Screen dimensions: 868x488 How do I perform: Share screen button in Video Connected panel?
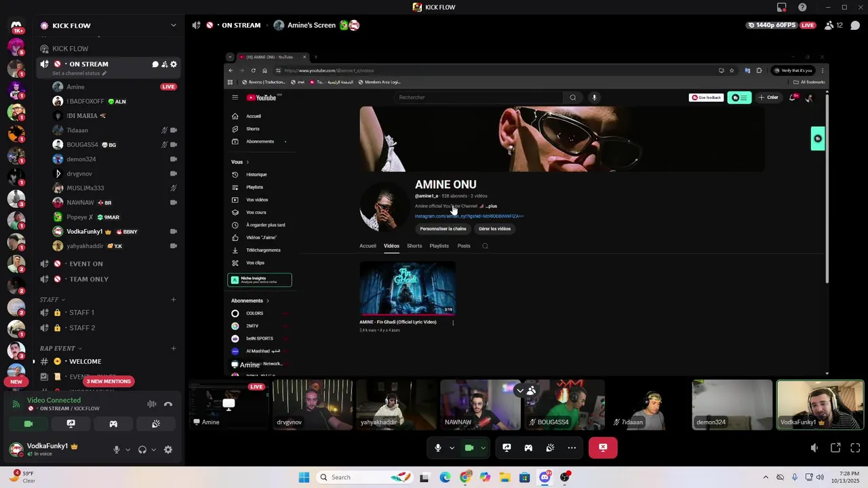coord(71,424)
